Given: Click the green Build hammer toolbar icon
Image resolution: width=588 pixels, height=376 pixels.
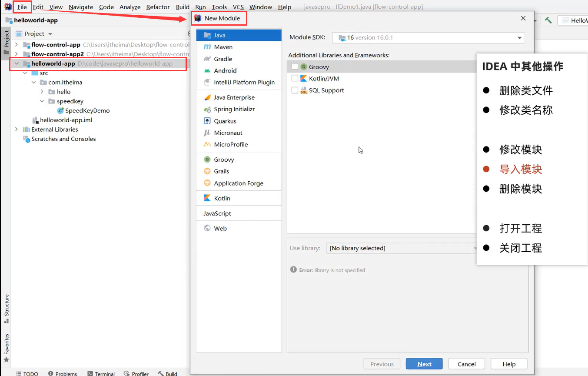Looking at the screenshot, I should point(548,20).
